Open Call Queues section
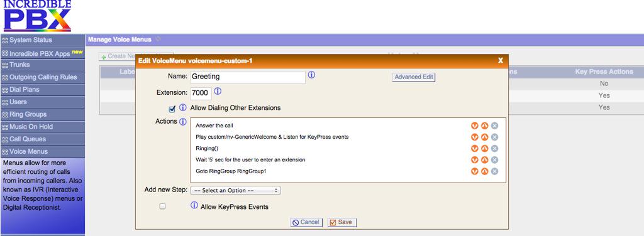Image resolution: width=644 pixels, height=236 pixels. pyautogui.click(x=43, y=139)
